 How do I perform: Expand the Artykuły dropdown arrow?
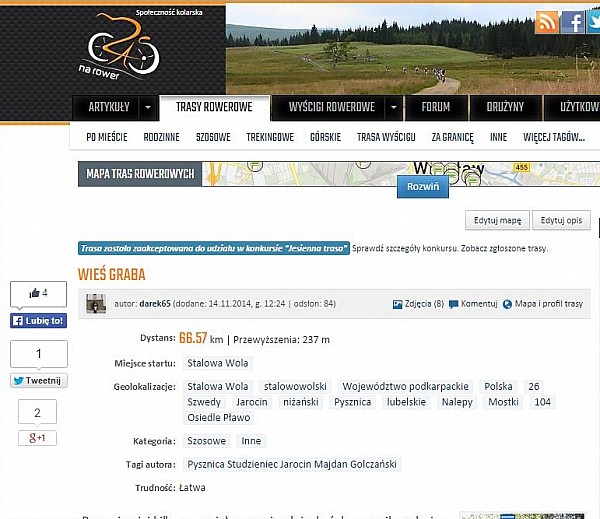click(147, 107)
